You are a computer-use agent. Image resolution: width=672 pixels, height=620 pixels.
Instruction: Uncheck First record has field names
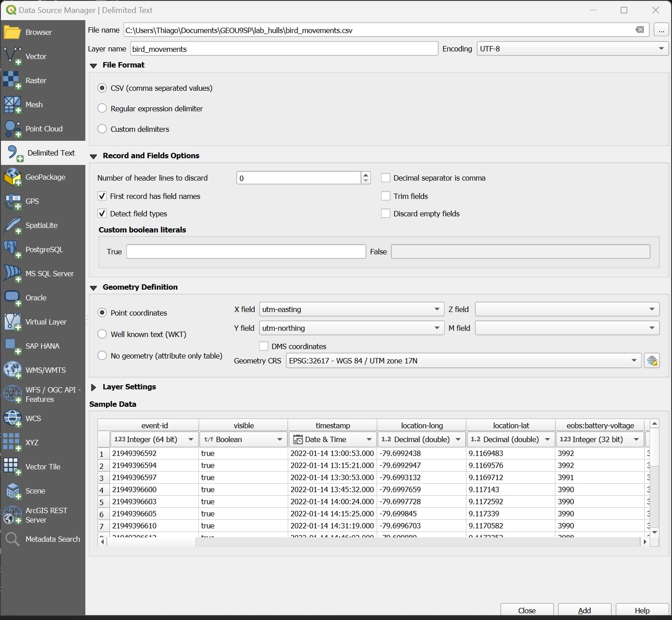tap(102, 196)
